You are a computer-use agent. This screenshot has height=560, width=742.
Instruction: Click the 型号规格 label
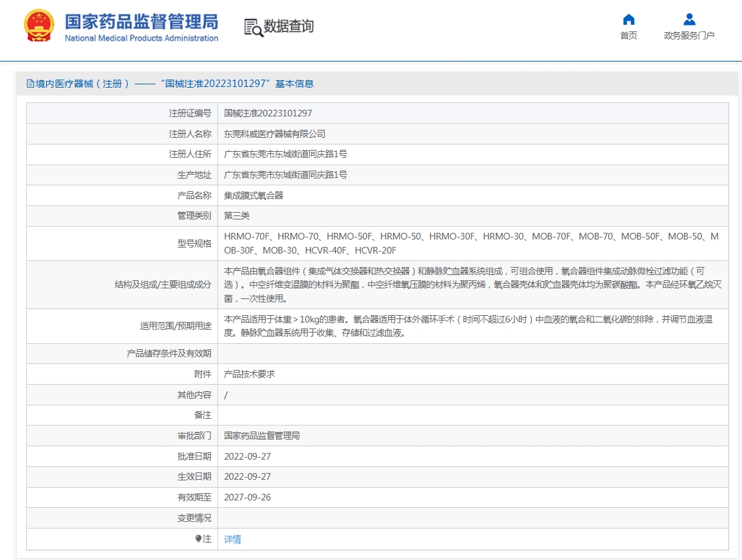tap(195, 244)
